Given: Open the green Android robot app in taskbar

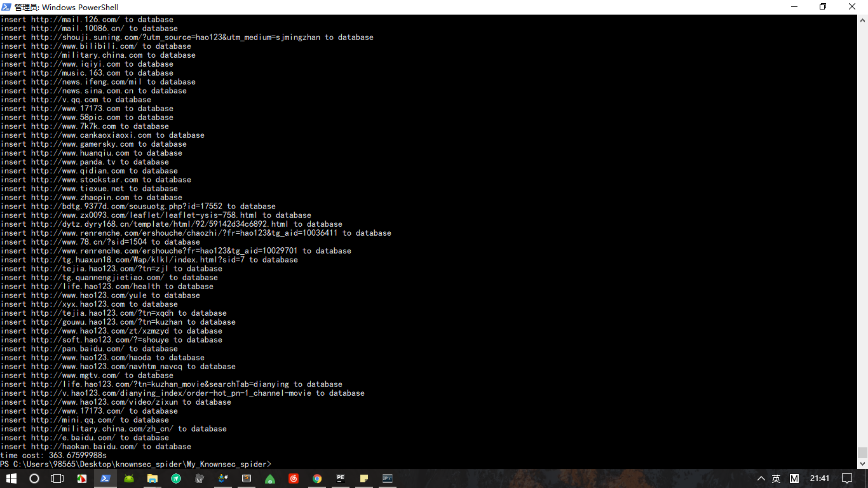Looking at the screenshot, I should coord(129,478).
